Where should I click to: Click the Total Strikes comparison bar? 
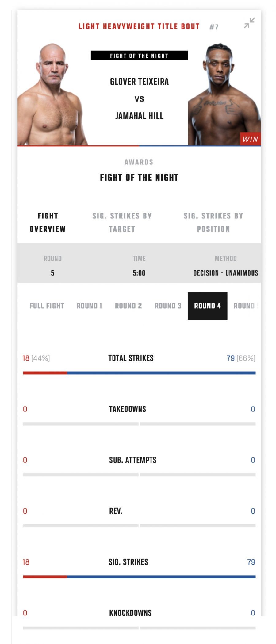tap(139, 373)
